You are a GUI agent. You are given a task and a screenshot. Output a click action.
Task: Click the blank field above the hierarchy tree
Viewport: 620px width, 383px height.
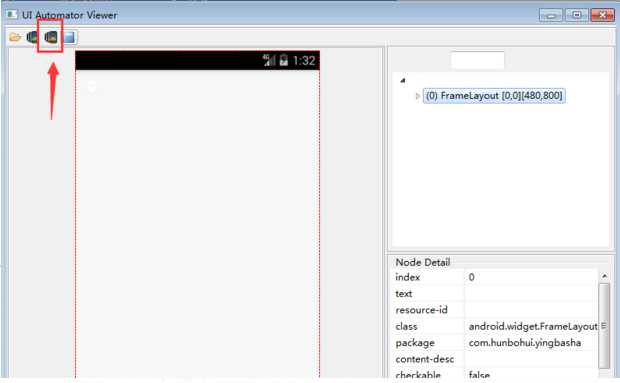coord(478,60)
